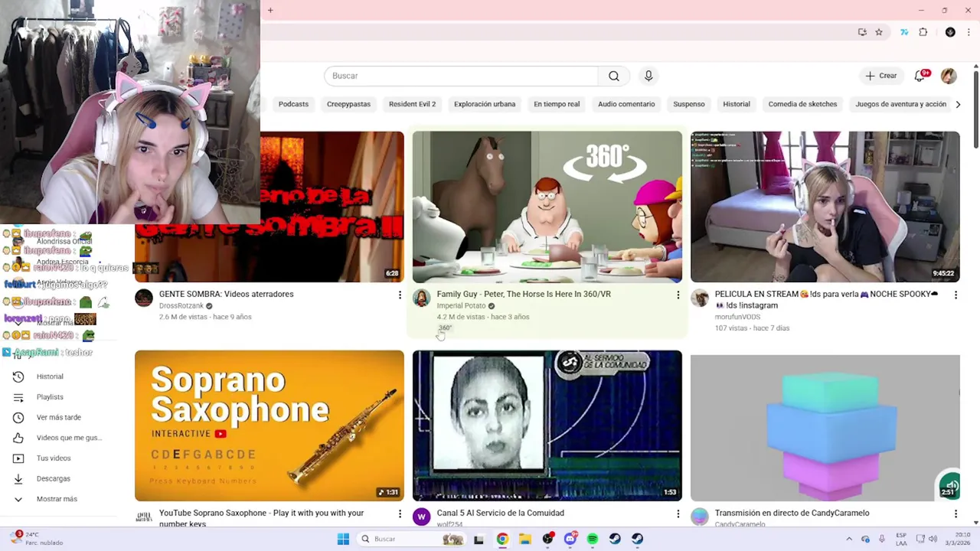Image resolution: width=980 pixels, height=551 pixels.
Task: Open GENTE SOMBRA: Videos aterradores title
Action: (226, 294)
